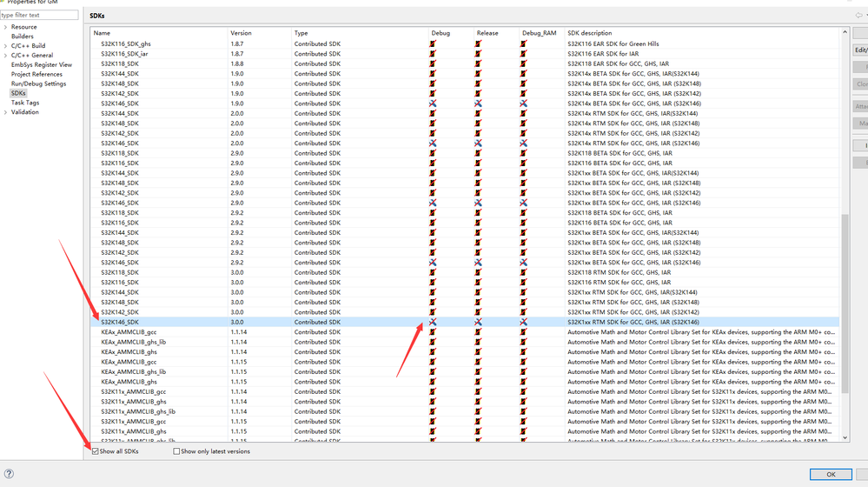Image resolution: width=868 pixels, height=487 pixels.
Task: Click Release icon for S32K144_SDK version 1.9.0
Action: tap(478, 74)
